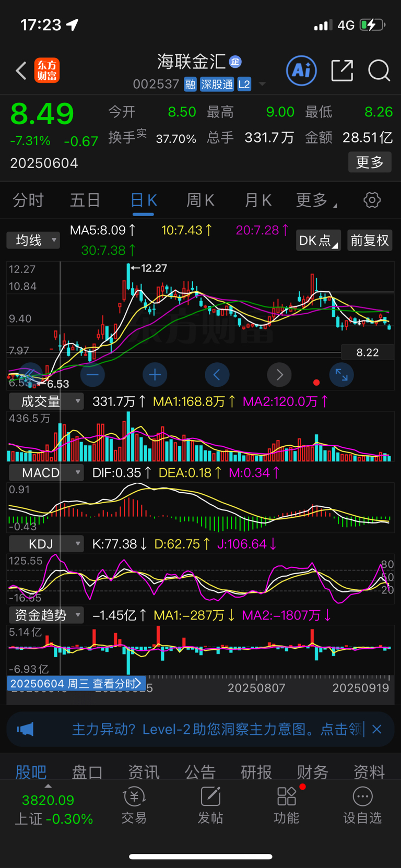Image resolution: width=401 pixels, height=868 pixels.
Task: Tap 20250604 周三 查看分时 link
Action: point(76,683)
